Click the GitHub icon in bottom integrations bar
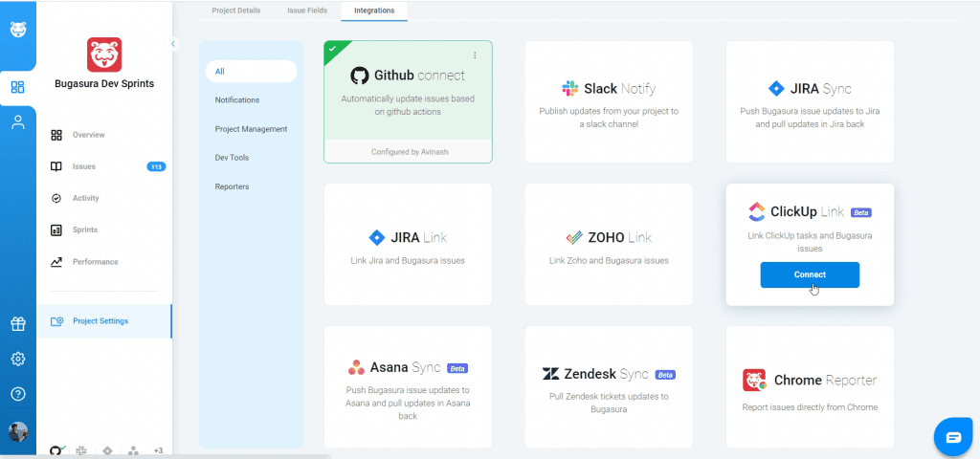The height and width of the screenshot is (459, 980). (x=56, y=450)
